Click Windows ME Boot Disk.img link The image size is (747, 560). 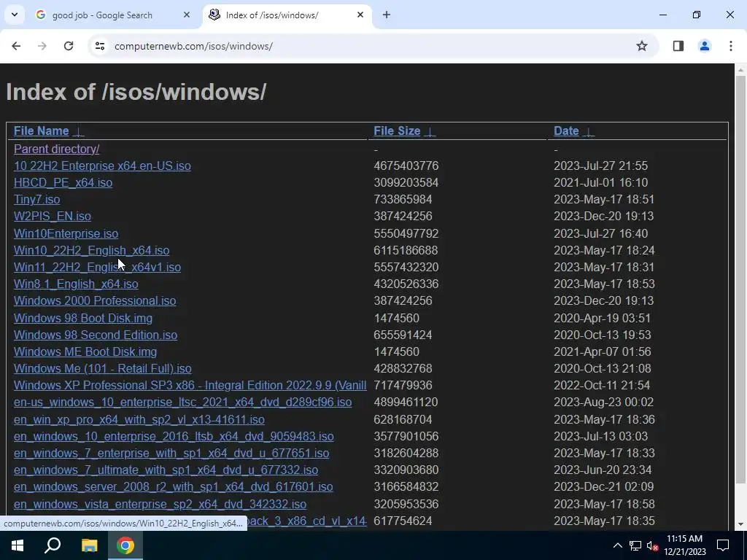pyautogui.click(x=85, y=352)
